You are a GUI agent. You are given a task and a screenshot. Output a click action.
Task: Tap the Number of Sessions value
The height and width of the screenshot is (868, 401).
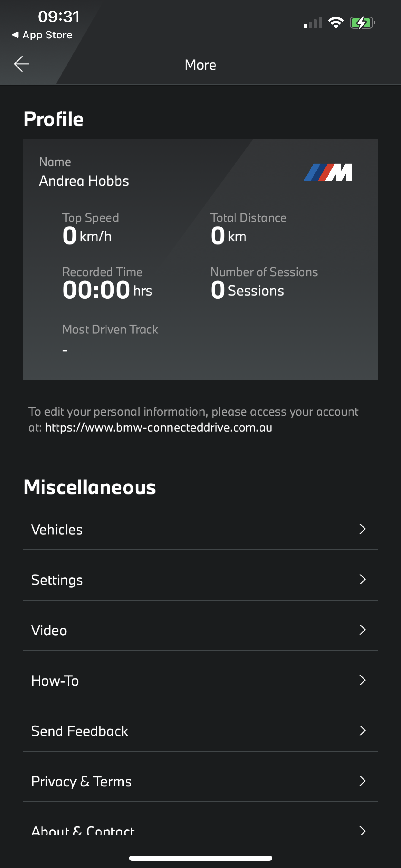pyautogui.click(x=247, y=290)
